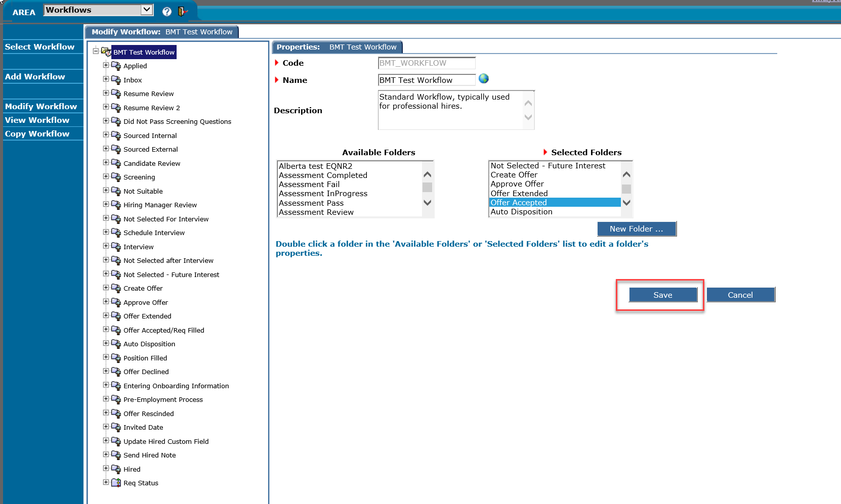The image size is (841, 504).
Task: Click the folder icon beside "Offer Declined"
Action: pos(116,372)
